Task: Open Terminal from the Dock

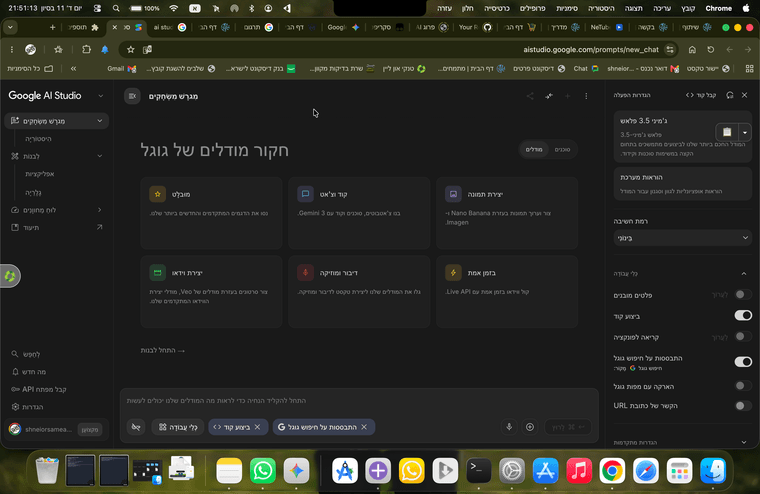Action: 478,471
